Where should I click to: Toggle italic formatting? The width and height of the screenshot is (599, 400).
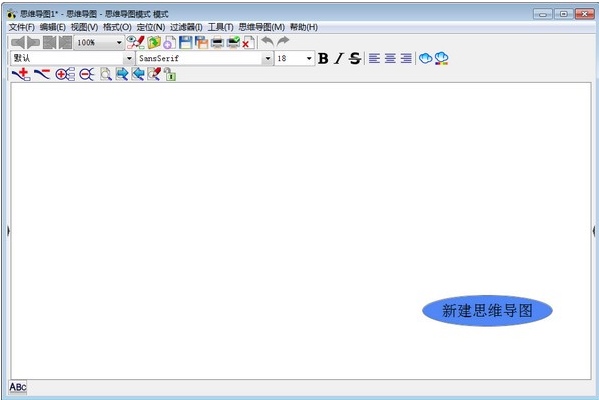pos(339,58)
